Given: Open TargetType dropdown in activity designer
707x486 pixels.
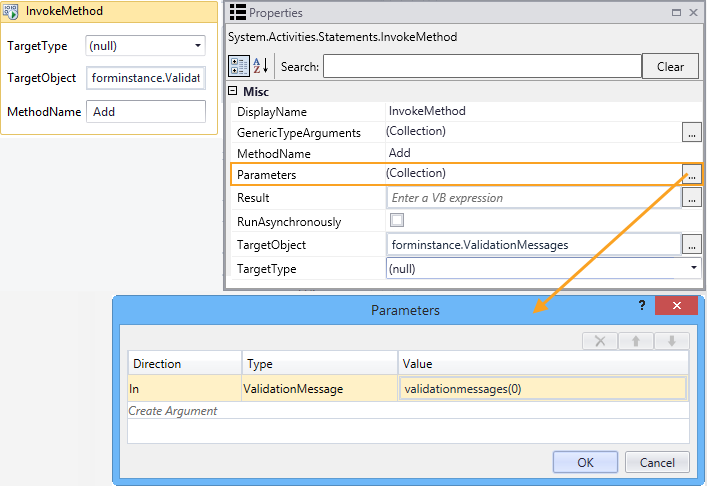Looking at the screenshot, I should point(197,46).
